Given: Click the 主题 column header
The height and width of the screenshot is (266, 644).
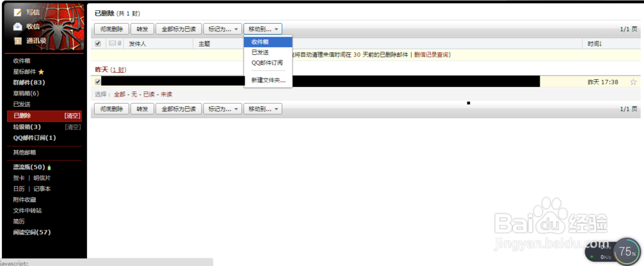Looking at the screenshot, I should [204, 44].
